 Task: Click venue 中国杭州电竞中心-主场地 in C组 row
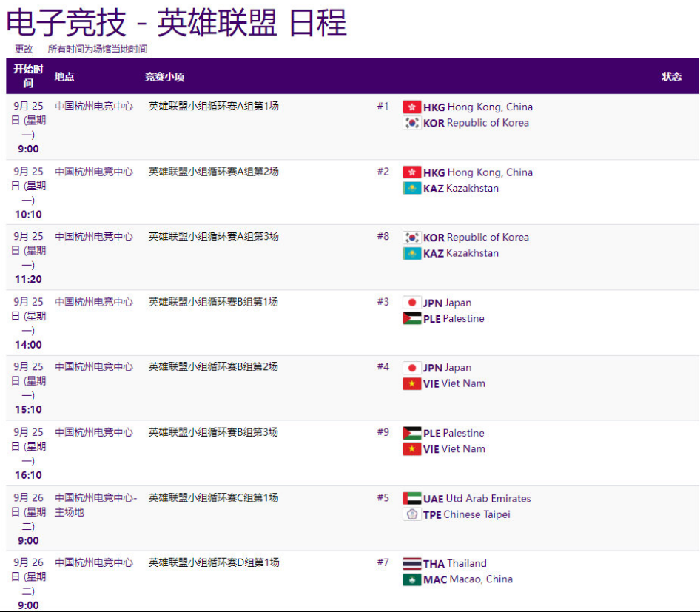[x=96, y=505]
